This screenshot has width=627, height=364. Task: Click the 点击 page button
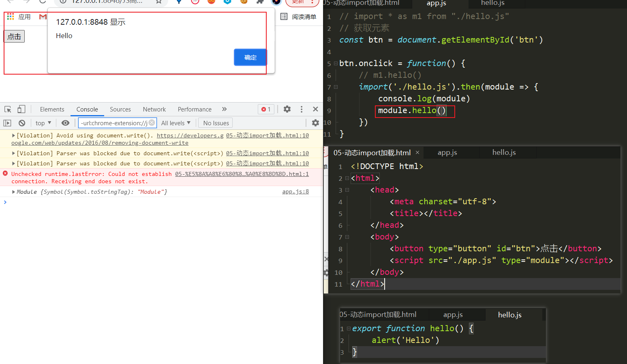coord(14,36)
